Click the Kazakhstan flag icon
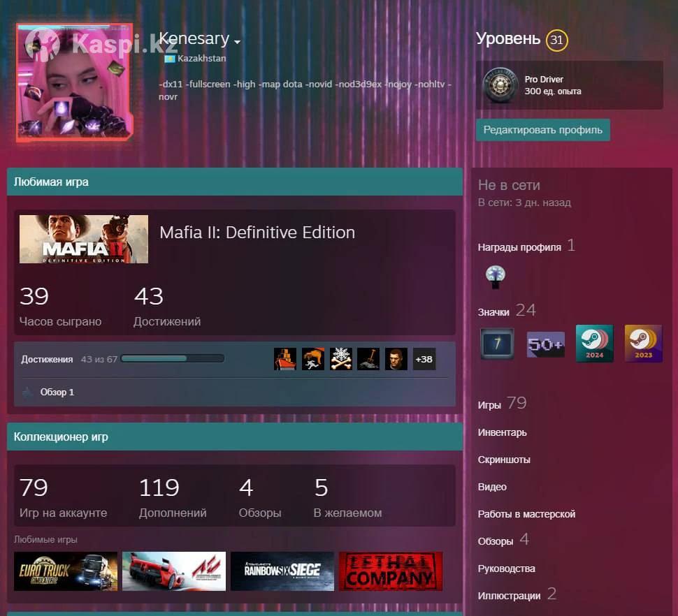678x616 pixels. [x=169, y=58]
